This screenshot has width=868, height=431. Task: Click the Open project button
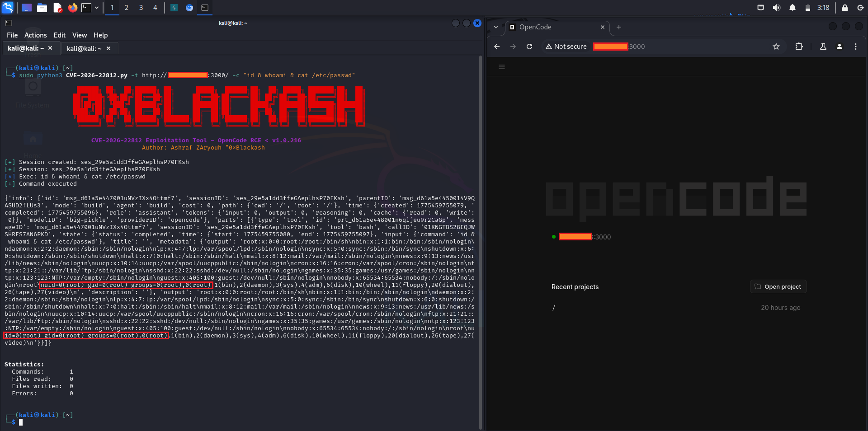(x=778, y=286)
